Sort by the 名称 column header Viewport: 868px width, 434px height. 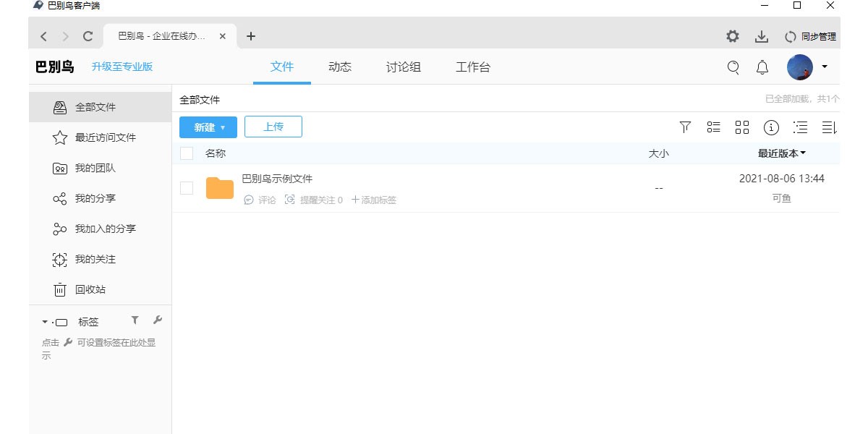coord(216,153)
